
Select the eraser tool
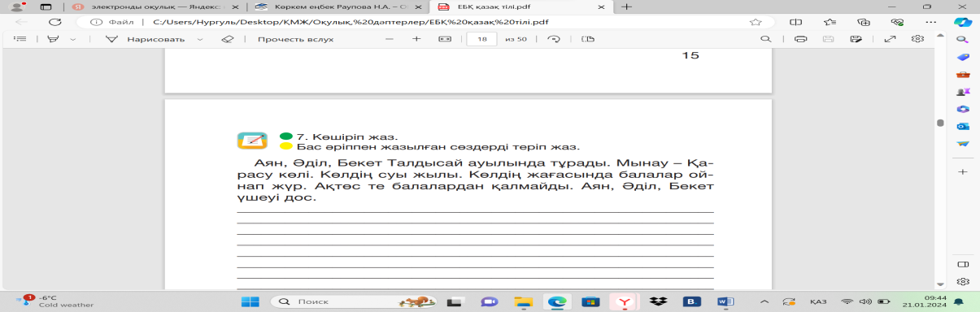228,39
